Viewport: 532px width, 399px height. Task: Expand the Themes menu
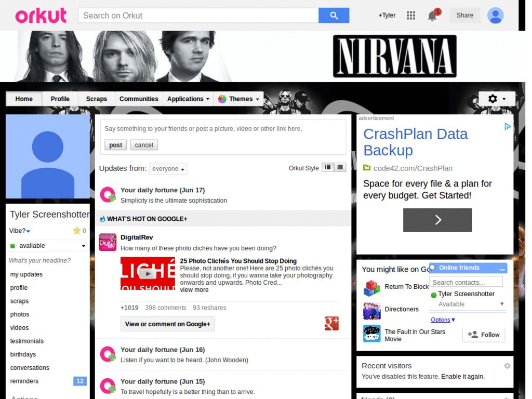click(x=239, y=99)
